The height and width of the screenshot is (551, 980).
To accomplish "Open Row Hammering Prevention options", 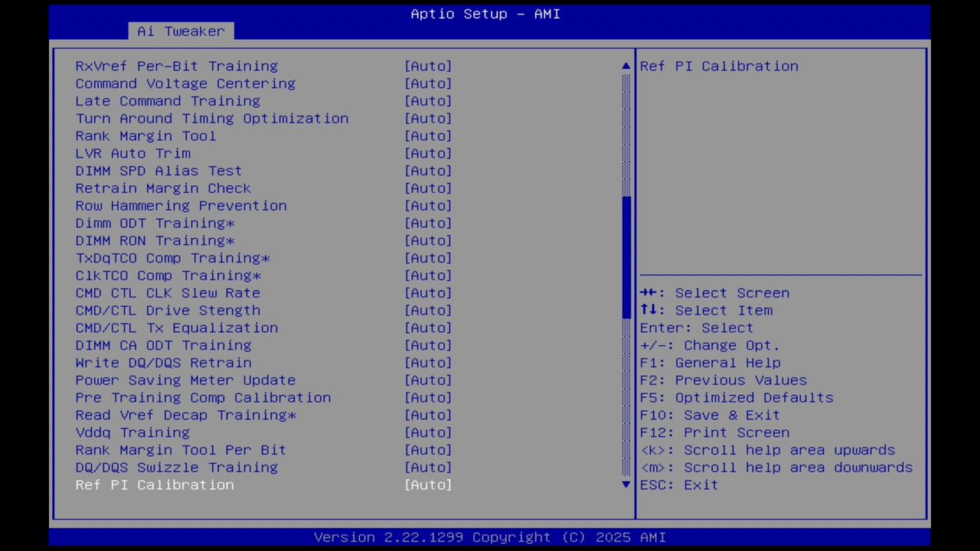I will tap(428, 205).
